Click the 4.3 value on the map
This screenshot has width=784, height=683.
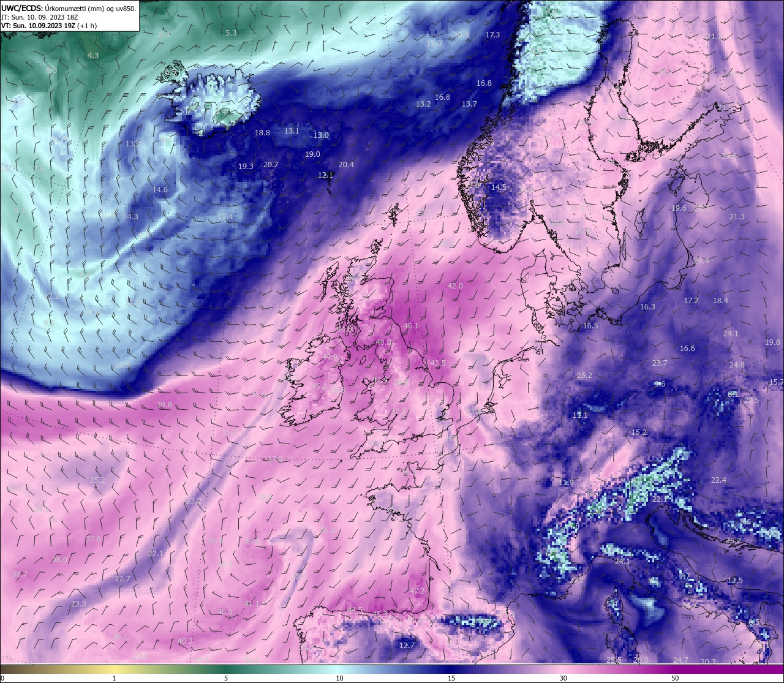[93, 55]
